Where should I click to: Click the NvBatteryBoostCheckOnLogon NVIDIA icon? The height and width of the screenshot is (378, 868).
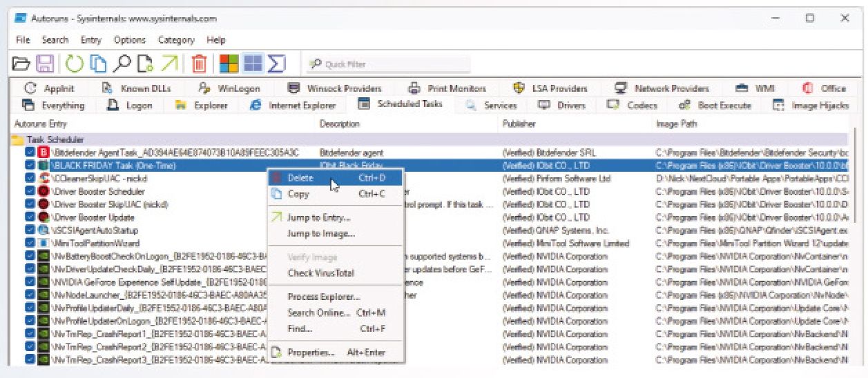(x=44, y=257)
